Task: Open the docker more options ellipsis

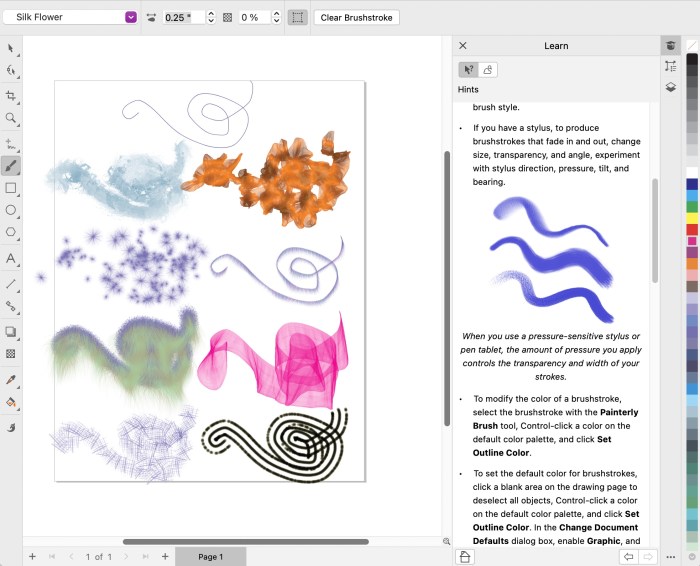Action: pos(671,557)
